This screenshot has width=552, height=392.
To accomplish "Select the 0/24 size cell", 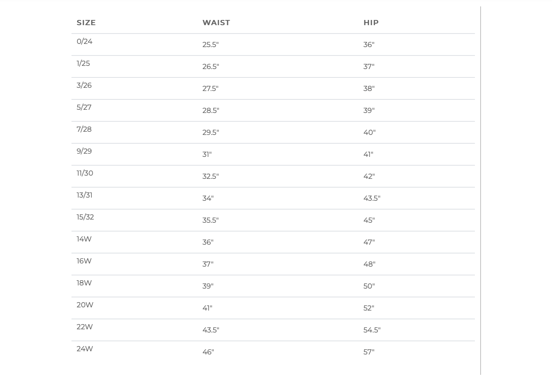I will point(84,42).
